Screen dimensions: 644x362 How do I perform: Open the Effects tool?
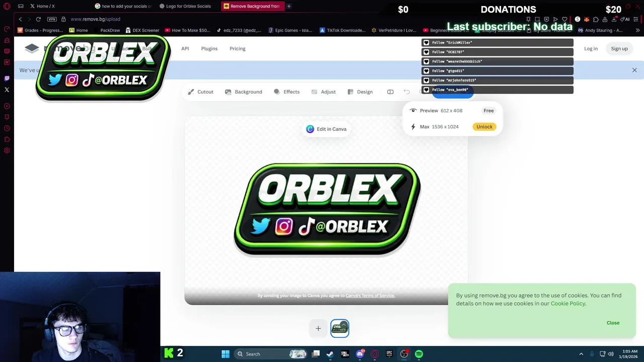point(286,92)
